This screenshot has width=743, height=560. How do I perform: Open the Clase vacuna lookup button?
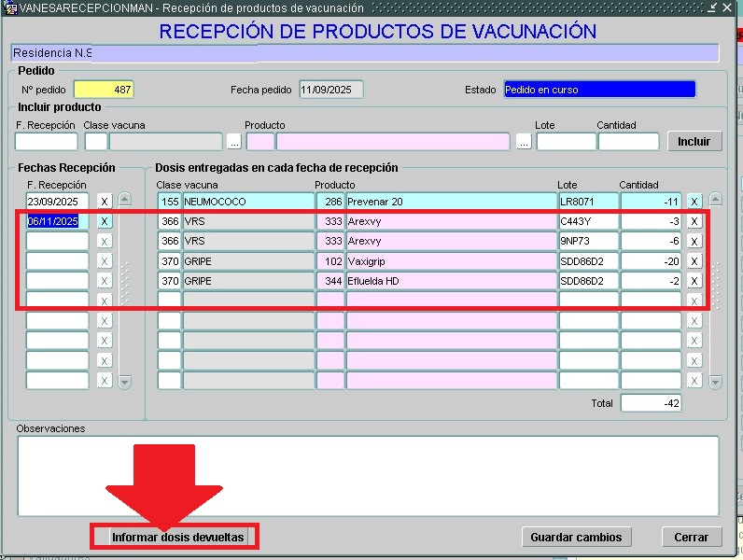click(233, 142)
